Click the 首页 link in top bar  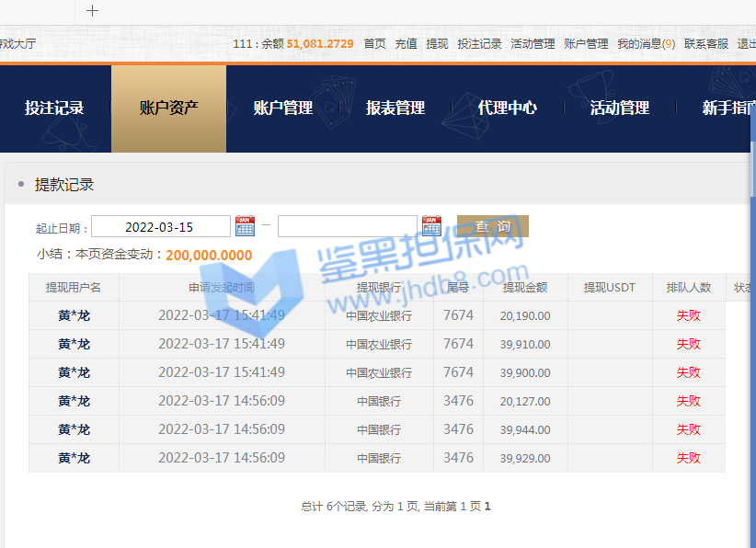click(374, 44)
